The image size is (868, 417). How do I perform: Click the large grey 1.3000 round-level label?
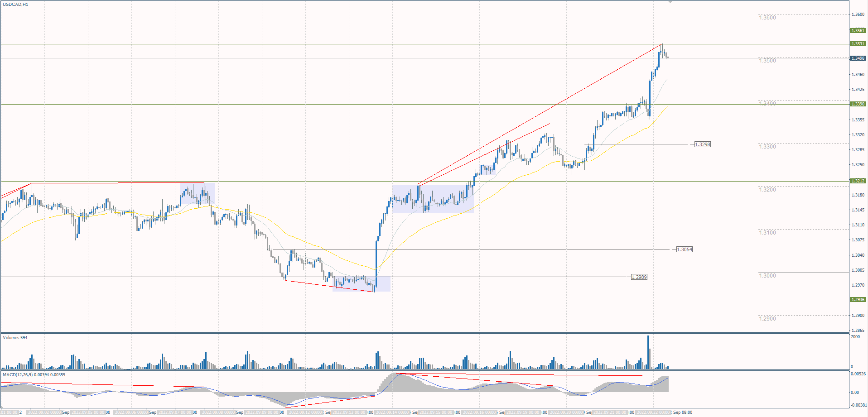coord(767,276)
